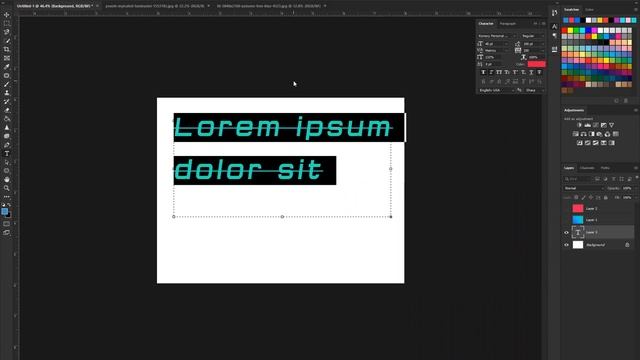Open the Adjustments panel menu

636,110
